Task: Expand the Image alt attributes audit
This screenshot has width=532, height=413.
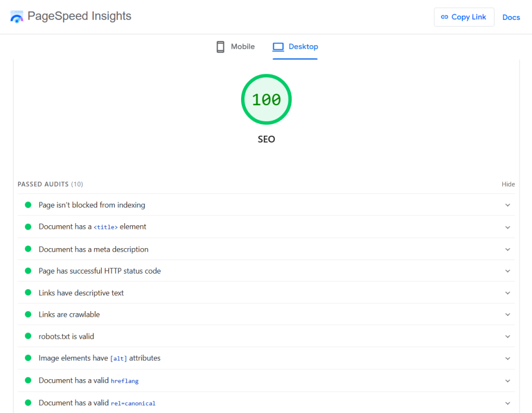Action: point(508,358)
